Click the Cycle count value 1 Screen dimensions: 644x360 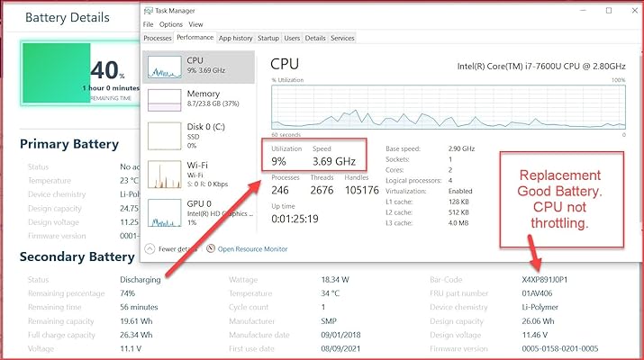coord(322,307)
